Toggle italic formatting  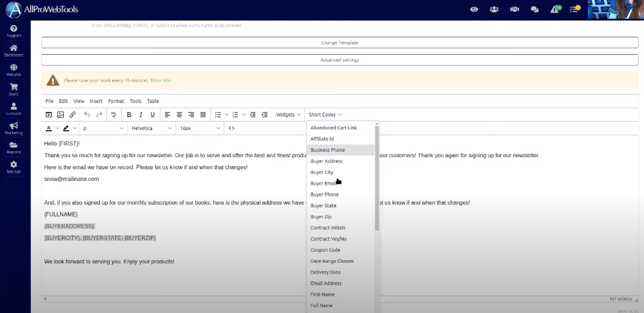(140, 115)
